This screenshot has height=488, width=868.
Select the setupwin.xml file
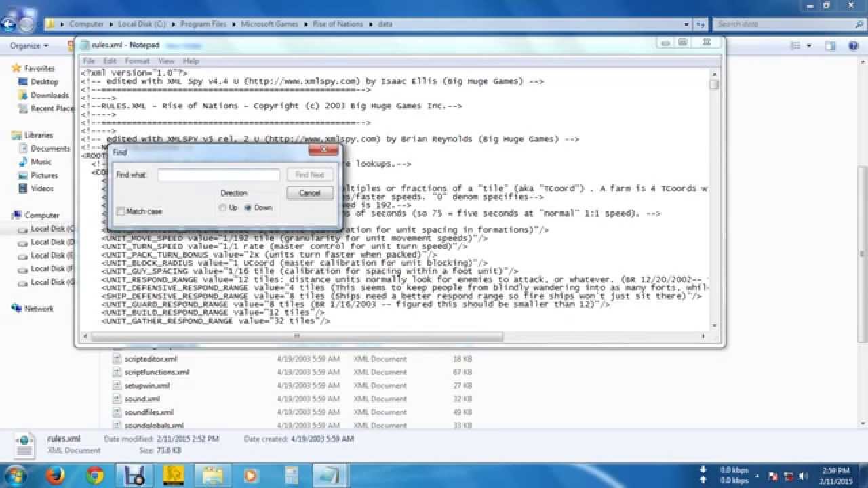pyautogui.click(x=147, y=386)
